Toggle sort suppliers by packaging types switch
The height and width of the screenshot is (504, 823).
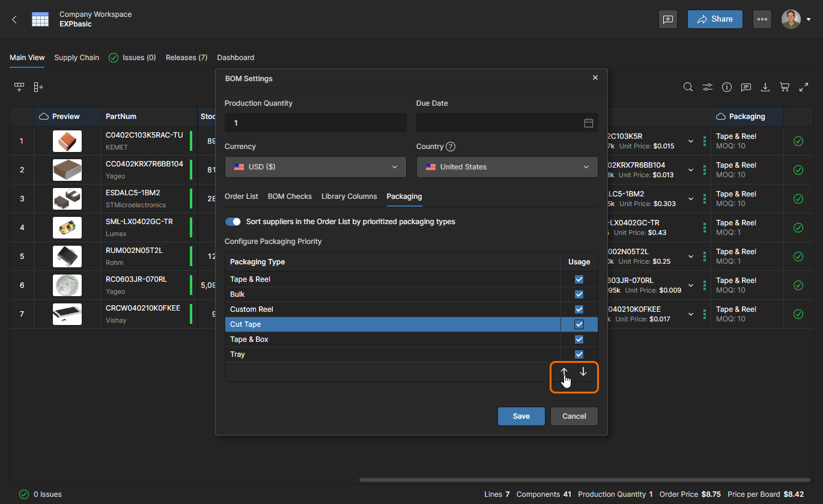[x=232, y=222]
